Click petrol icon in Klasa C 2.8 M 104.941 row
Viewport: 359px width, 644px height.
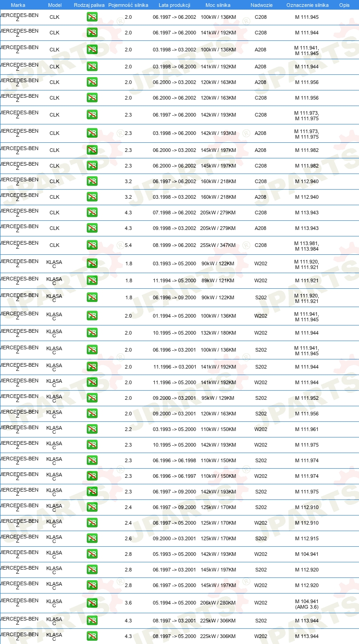tap(92, 554)
